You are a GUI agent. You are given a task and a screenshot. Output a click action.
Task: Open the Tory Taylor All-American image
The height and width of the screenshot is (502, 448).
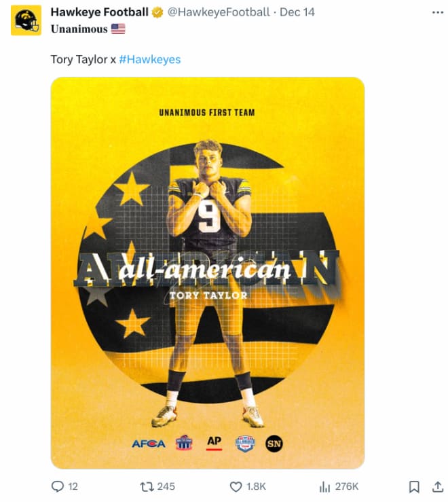tap(208, 273)
